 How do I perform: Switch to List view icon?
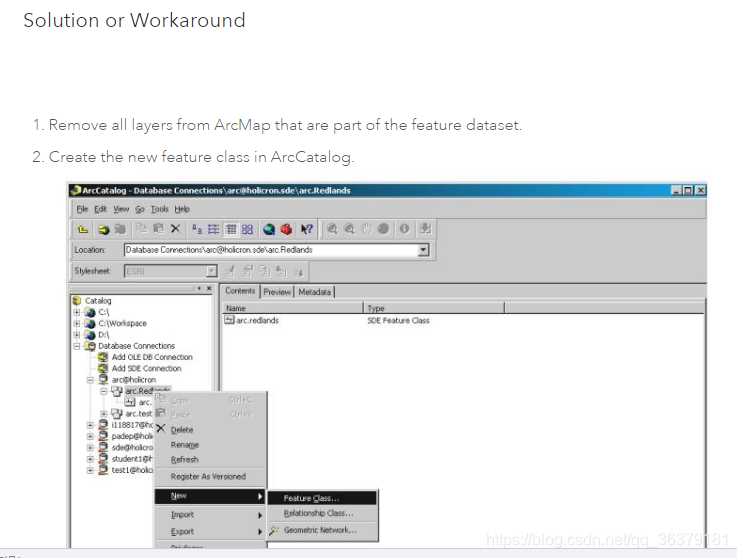tap(213, 229)
